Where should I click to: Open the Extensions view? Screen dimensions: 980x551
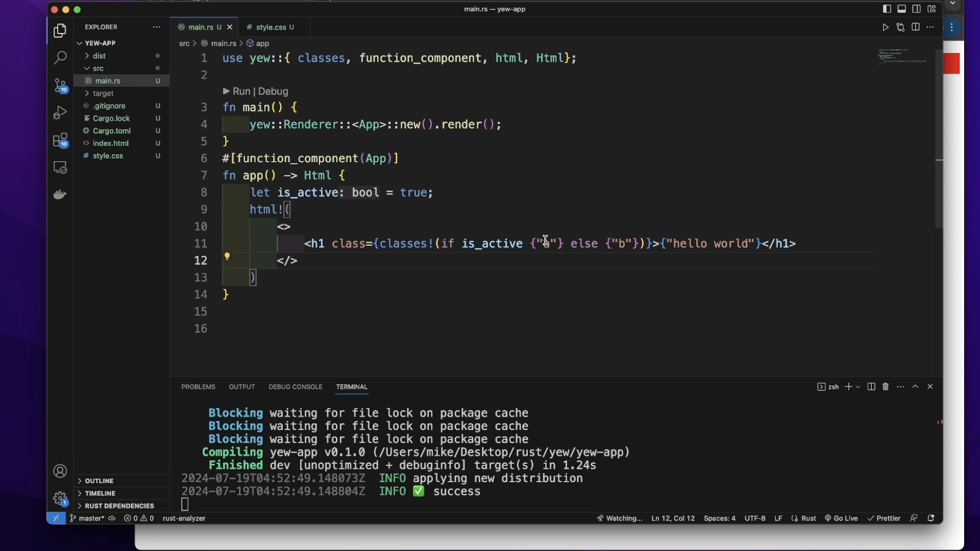coord(60,141)
